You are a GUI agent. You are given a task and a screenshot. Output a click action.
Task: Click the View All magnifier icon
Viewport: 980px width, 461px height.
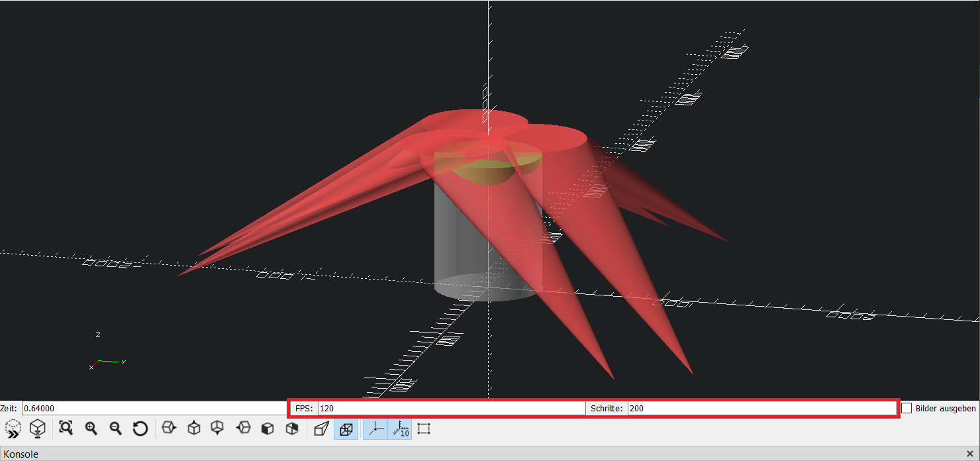coord(66,429)
